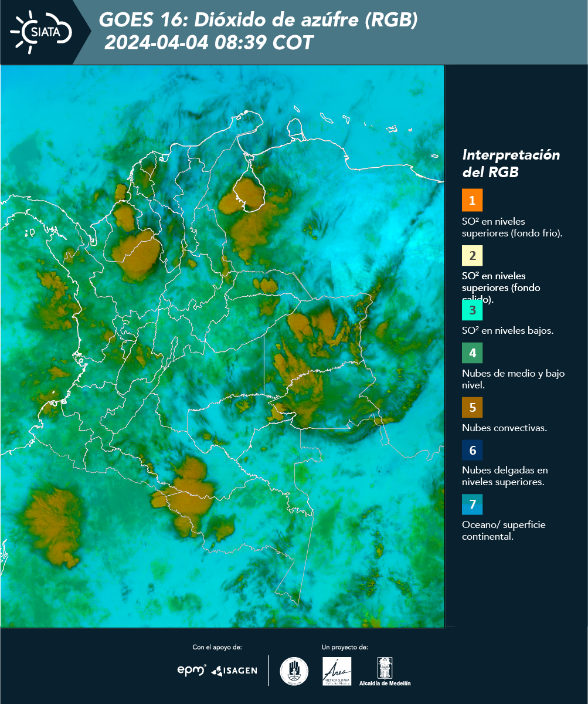Click the timestamp '2024-04-04 08:39 COT'

[209, 43]
